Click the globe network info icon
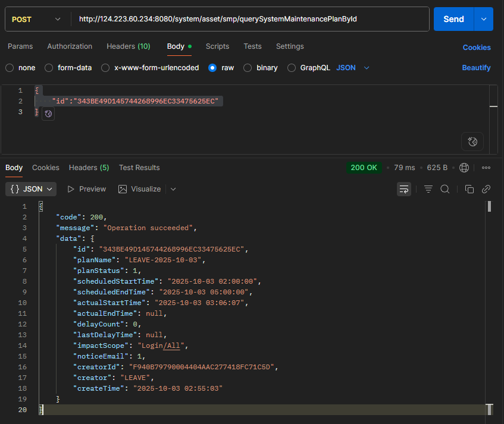The height and width of the screenshot is (424, 504). [464, 168]
